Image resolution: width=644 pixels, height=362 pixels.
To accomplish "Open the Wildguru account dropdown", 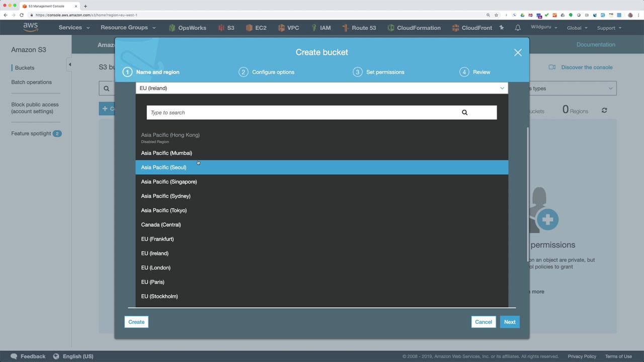I will tap(544, 27).
